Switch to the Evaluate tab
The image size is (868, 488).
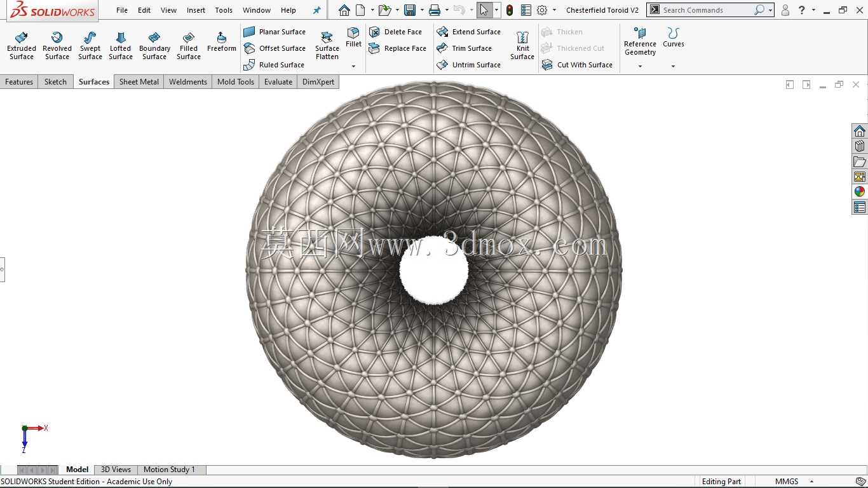(278, 82)
